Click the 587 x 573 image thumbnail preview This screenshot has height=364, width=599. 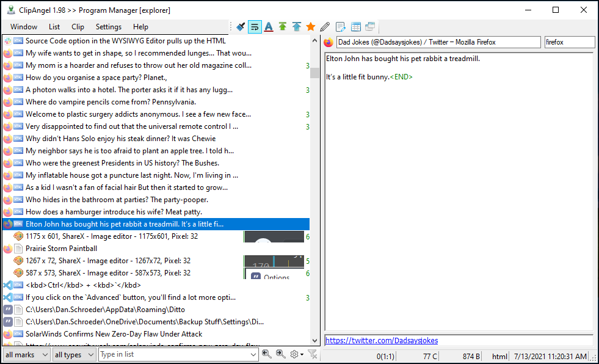coord(274,273)
